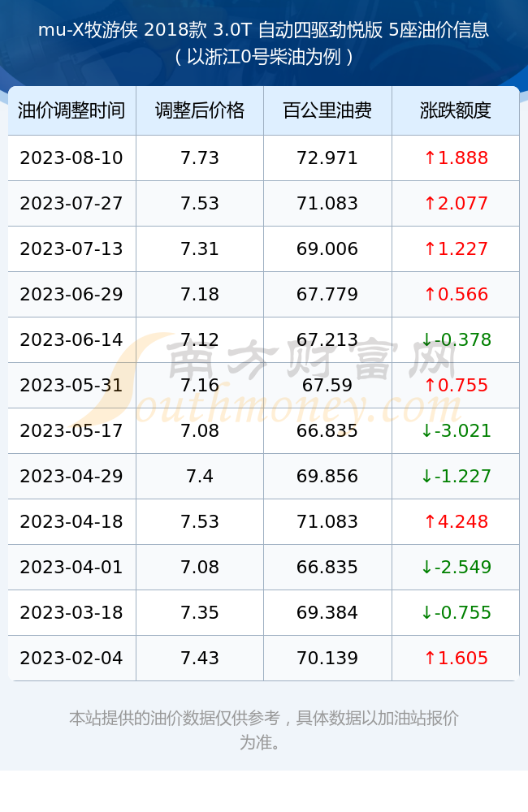Select the fuel cost value 69.006
This screenshot has width=528, height=812.
coord(327,249)
